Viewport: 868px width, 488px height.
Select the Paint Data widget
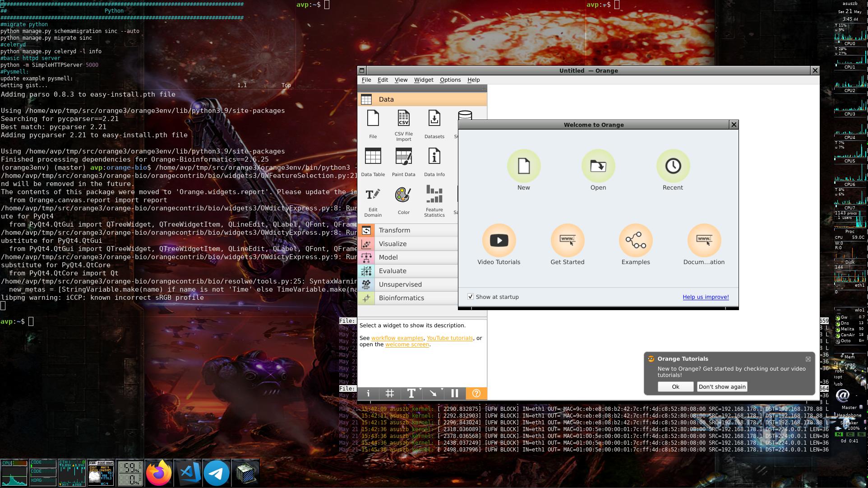(403, 157)
